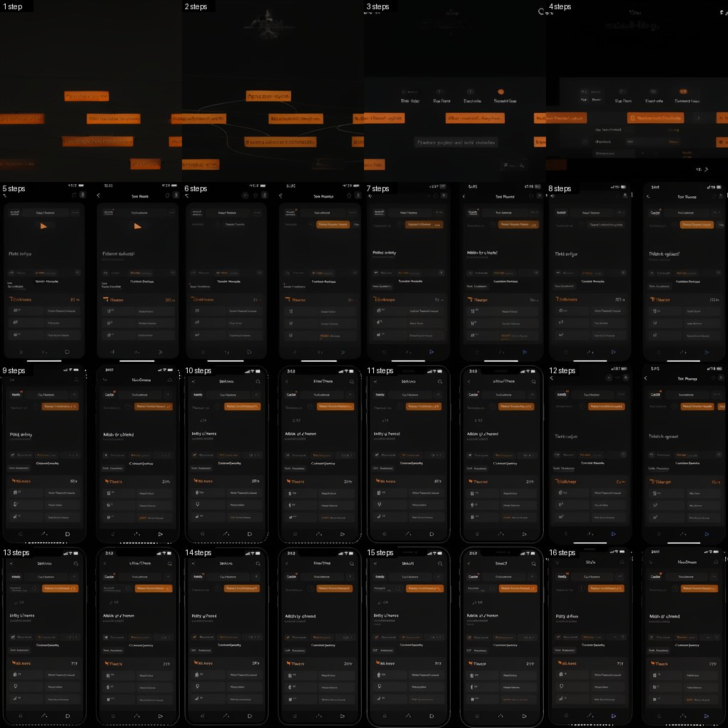Select radio circle beside orange button, 16 steps right phone

[675, 588]
